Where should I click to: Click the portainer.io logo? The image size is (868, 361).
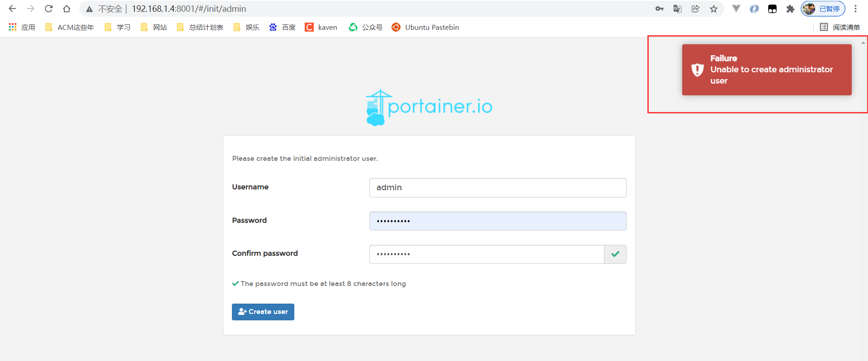click(429, 107)
